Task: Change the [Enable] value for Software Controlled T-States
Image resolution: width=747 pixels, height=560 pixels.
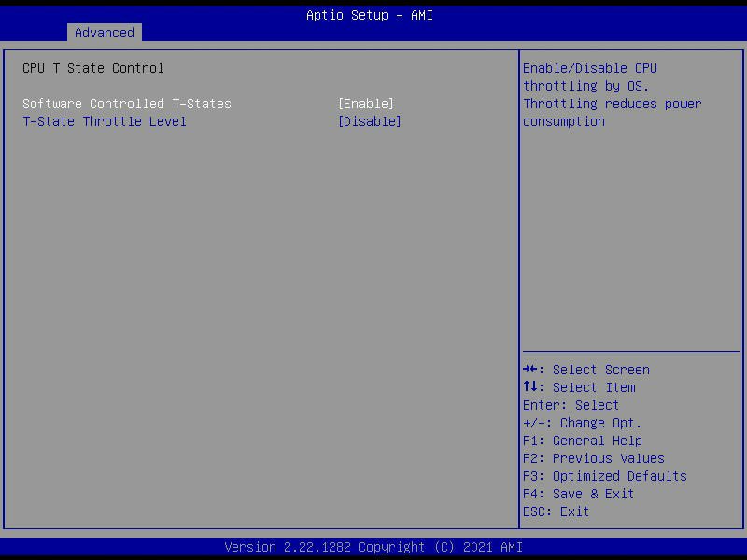Action: tap(366, 104)
